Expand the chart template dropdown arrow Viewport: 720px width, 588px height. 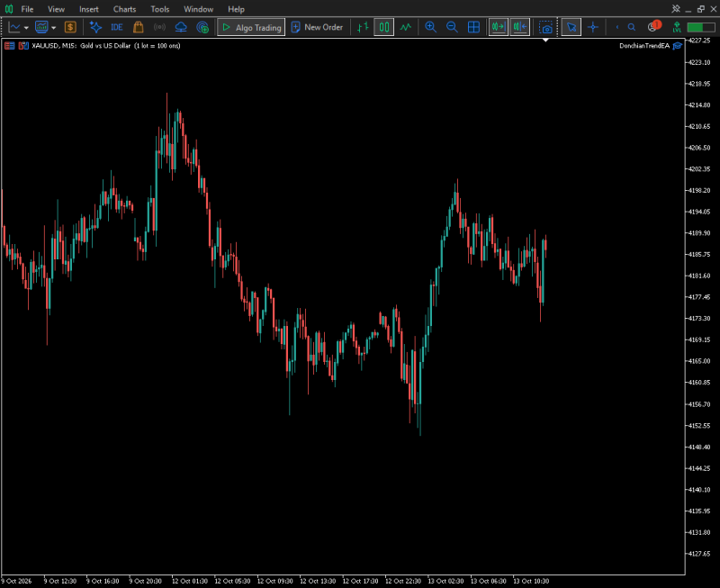pyautogui.click(x=54, y=28)
